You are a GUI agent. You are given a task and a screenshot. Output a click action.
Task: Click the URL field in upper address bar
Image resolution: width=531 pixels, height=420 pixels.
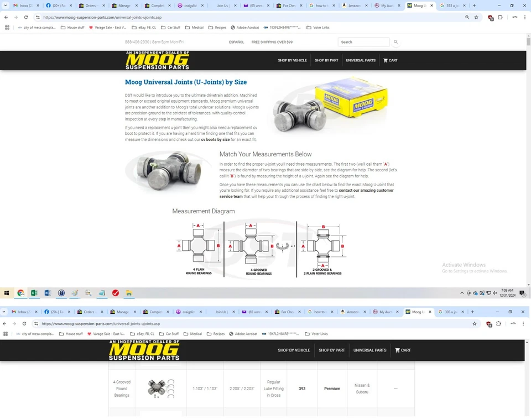coord(251,17)
